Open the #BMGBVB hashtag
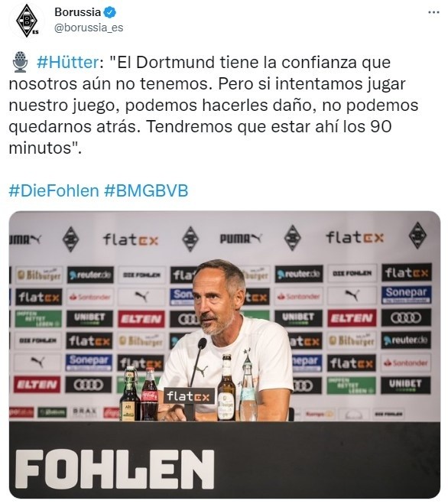The width and height of the screenshot is (448, 504). (146, 190)
